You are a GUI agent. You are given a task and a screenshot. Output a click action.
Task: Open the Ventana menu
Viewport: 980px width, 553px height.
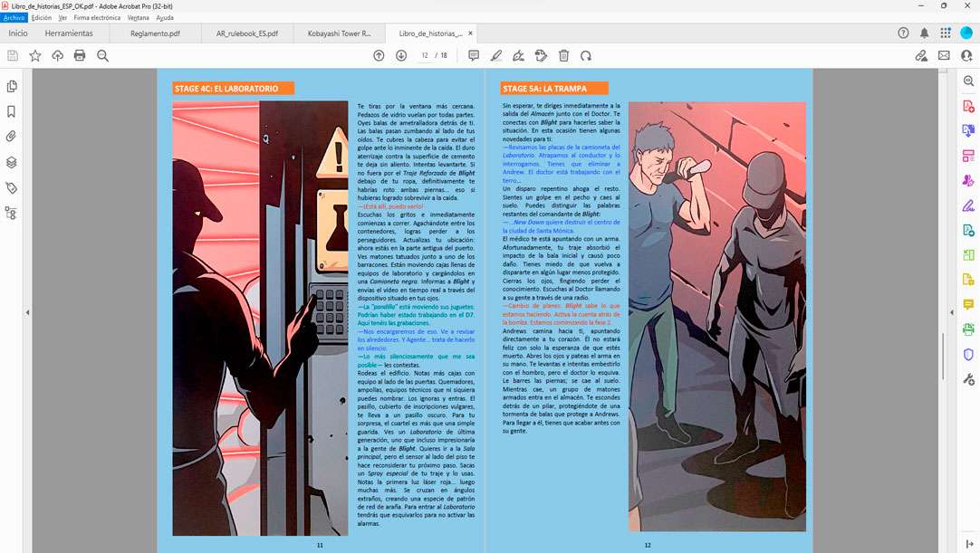139,17
